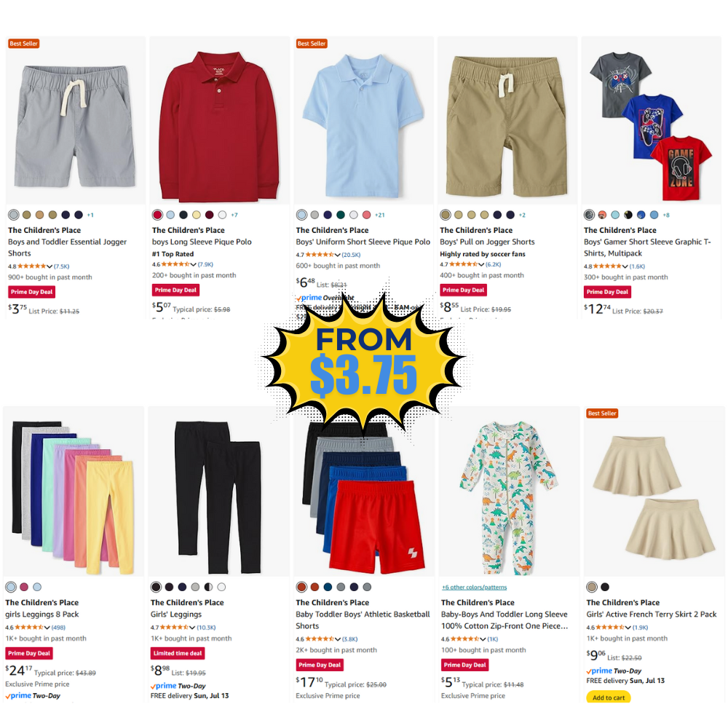
Task: Click the Limited time deal badge on Girls' Leggings
Action: (x=178, y=653)
